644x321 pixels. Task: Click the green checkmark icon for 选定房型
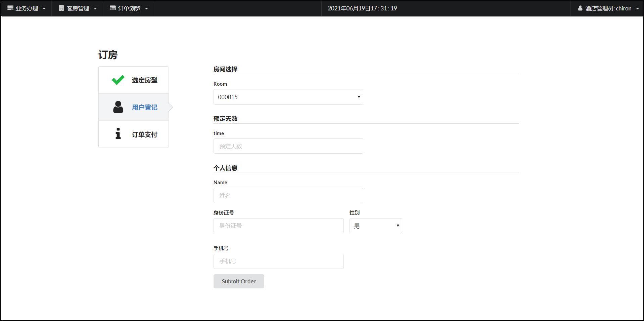pyautogui.click(x=118, y=80)
